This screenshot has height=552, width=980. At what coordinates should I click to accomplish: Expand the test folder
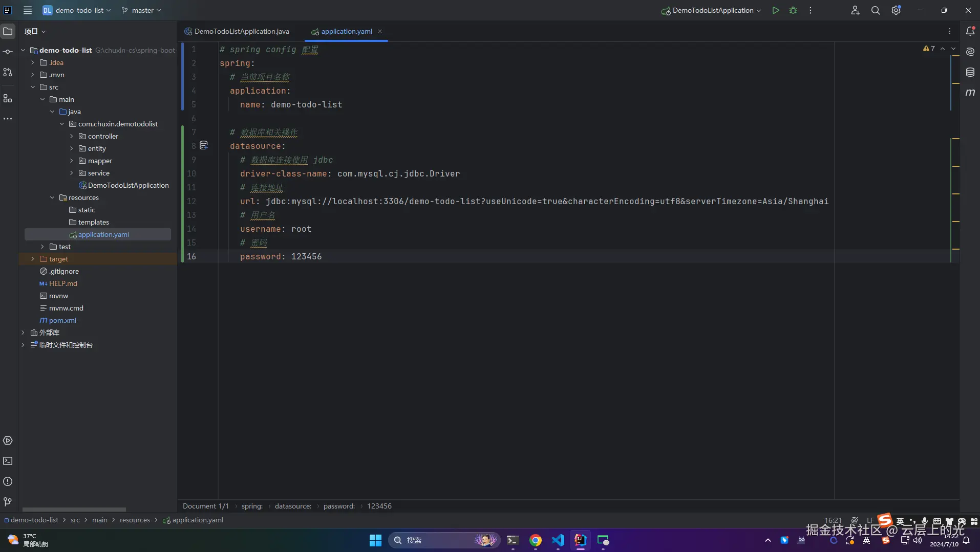point(42,247)
